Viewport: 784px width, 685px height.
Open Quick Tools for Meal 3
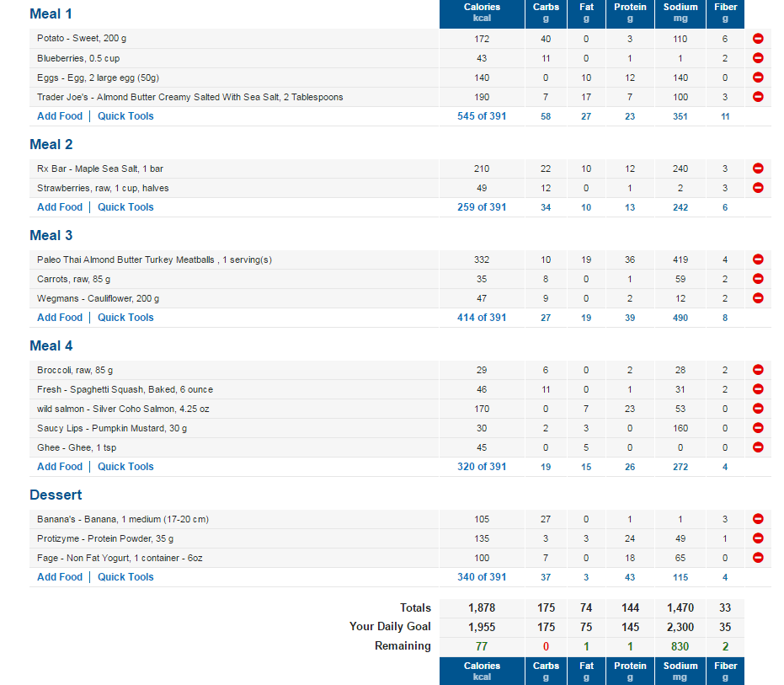tap(125, 318)
